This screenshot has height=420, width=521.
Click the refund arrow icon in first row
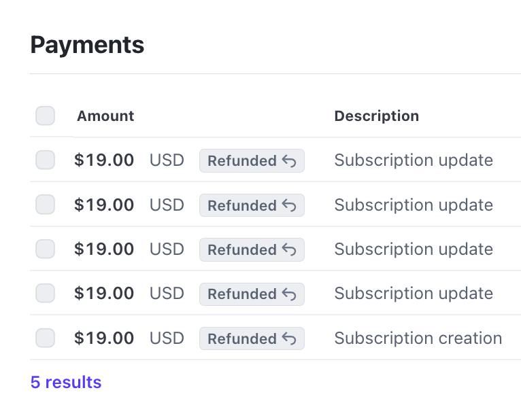point(289,161)
